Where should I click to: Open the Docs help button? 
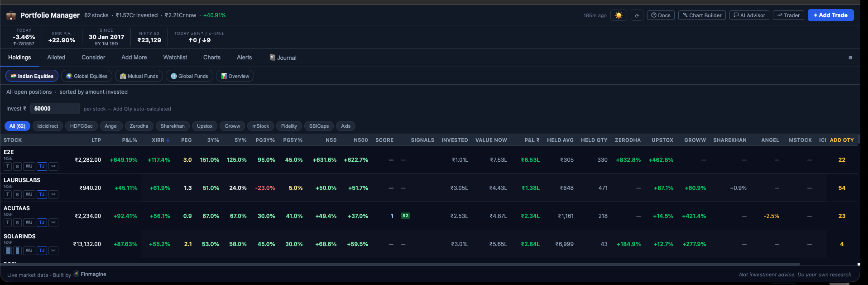point(661,15)
